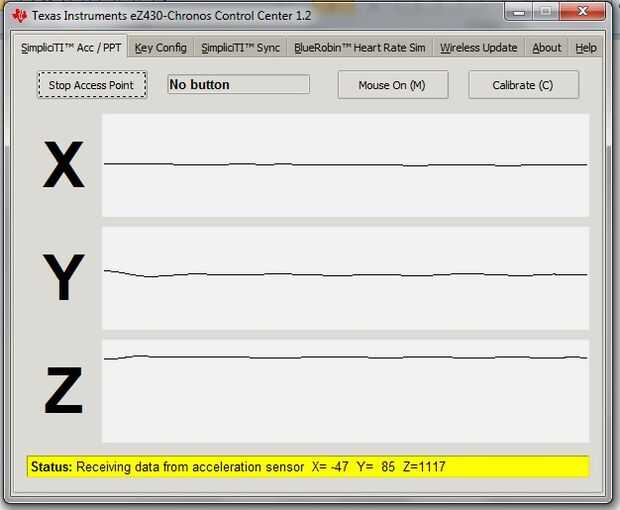
Task: Click the yellow Status bar reading 'Receiving data from acceleration sensor'
Action: [308, 467]
